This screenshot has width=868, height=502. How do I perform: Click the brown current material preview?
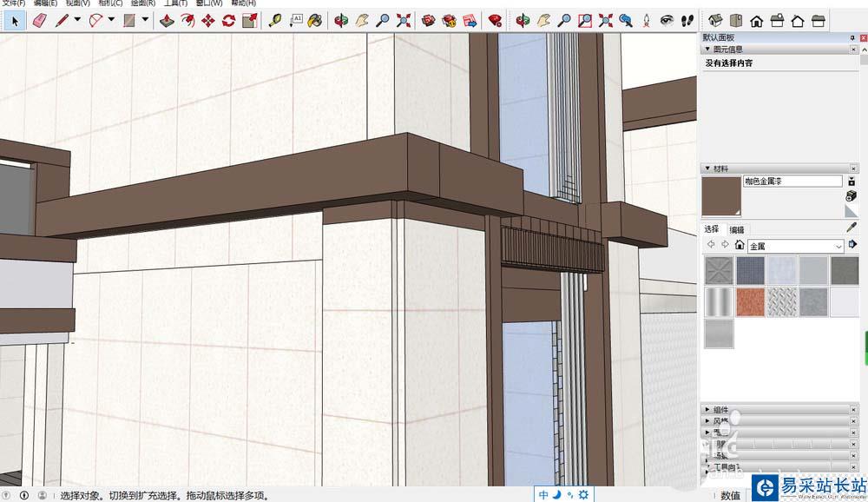coord(721,196)
